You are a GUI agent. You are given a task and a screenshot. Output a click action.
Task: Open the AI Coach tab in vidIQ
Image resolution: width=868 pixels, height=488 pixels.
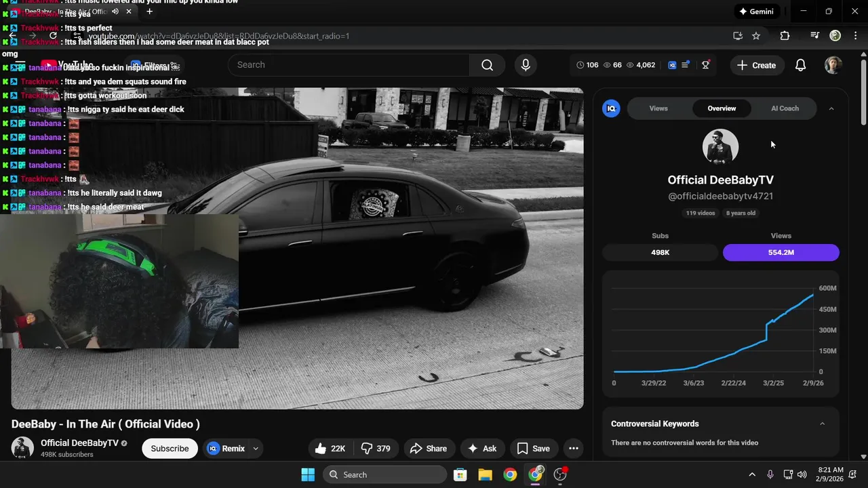coord(785,108)
